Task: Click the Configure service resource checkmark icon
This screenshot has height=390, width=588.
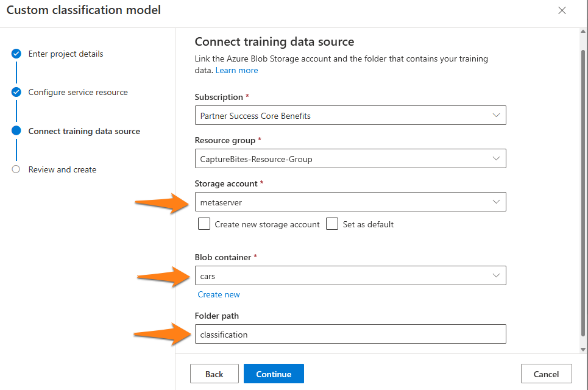Action: (16, 92)
